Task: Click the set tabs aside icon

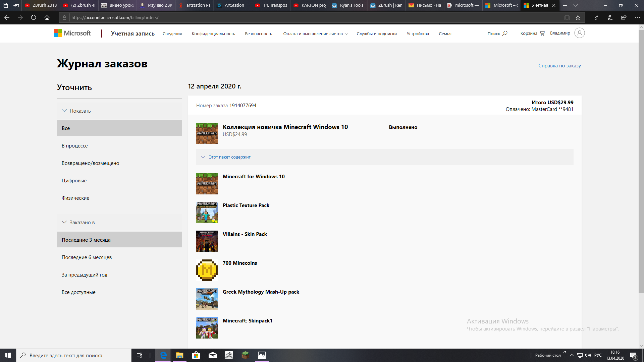Action: [16, 5]
